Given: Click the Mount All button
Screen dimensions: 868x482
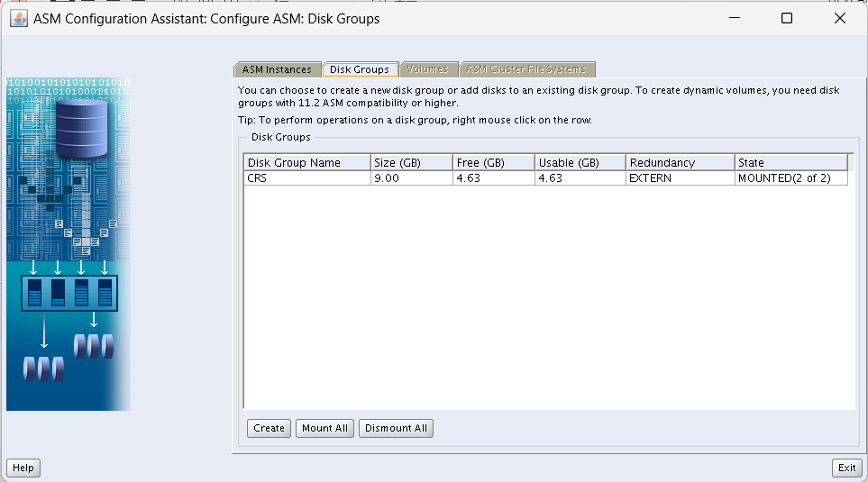Looking at the screenshot, I should click(325, 428).
